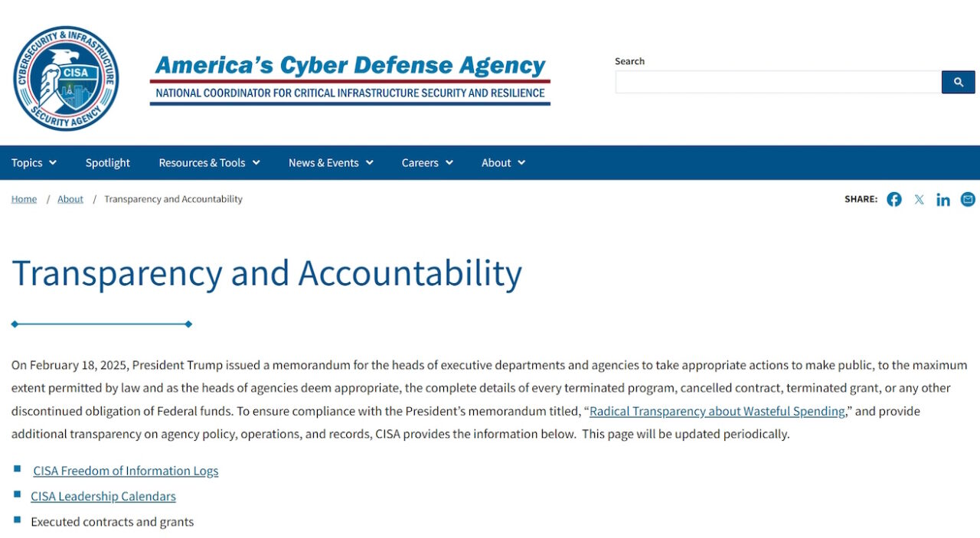This screenshot has height=538, width=980.
Task: Expand the Resources & Tools menu
Action: (x=209, y=163)
